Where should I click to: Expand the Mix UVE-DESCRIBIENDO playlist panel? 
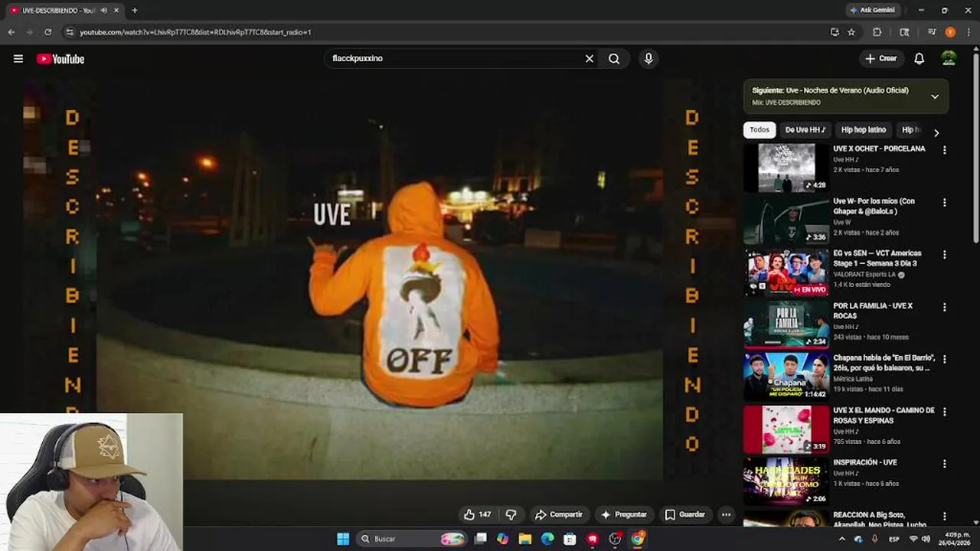coord(935,96)
